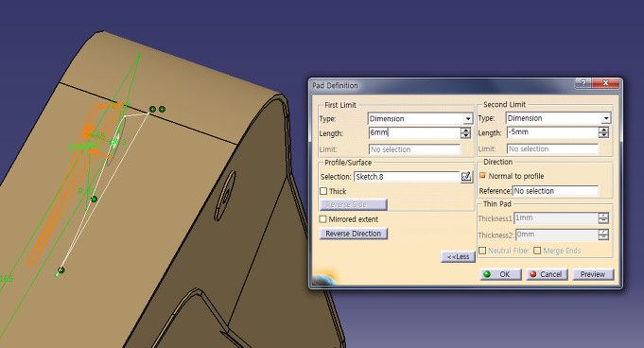Open the sketch editor icon beside Sketch.8
The height and width of the screenshot is (348, 644).
point(466,177)
